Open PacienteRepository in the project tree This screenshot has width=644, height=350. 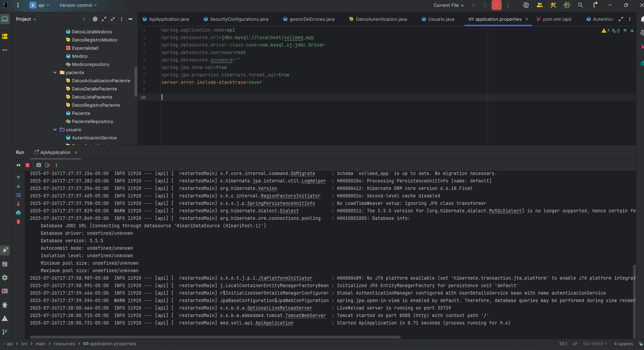click(x=92, y=121)
